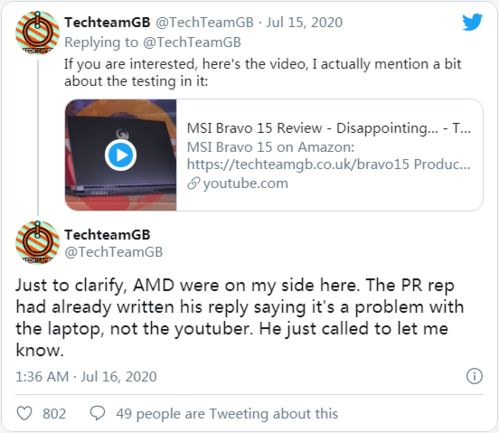Click the link chain icon beside youtube.com
This screenshot has height=433, width=499.
tap(193, 183)
